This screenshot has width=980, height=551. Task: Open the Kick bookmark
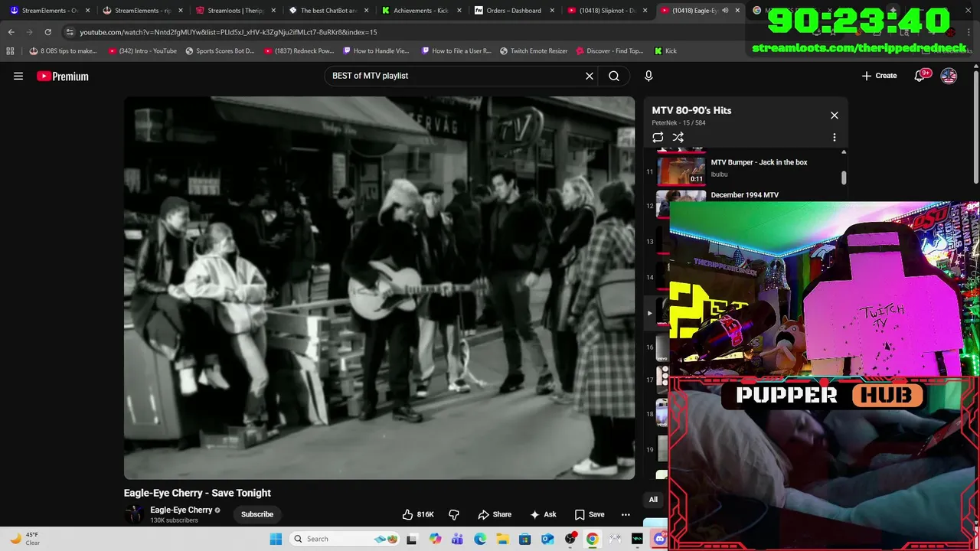[665, 51]
